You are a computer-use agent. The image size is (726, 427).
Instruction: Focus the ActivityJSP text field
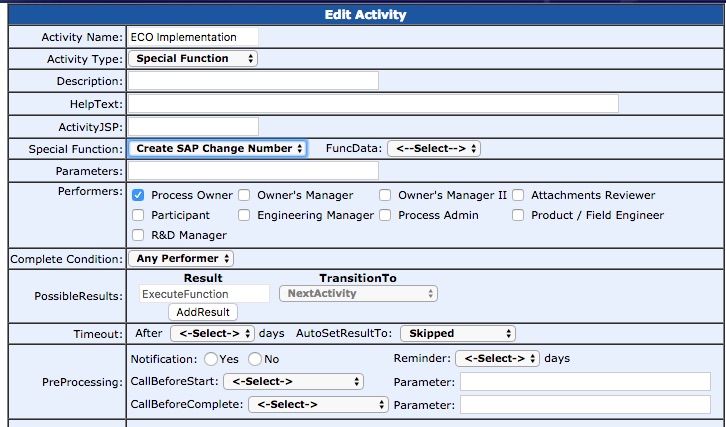194,126
